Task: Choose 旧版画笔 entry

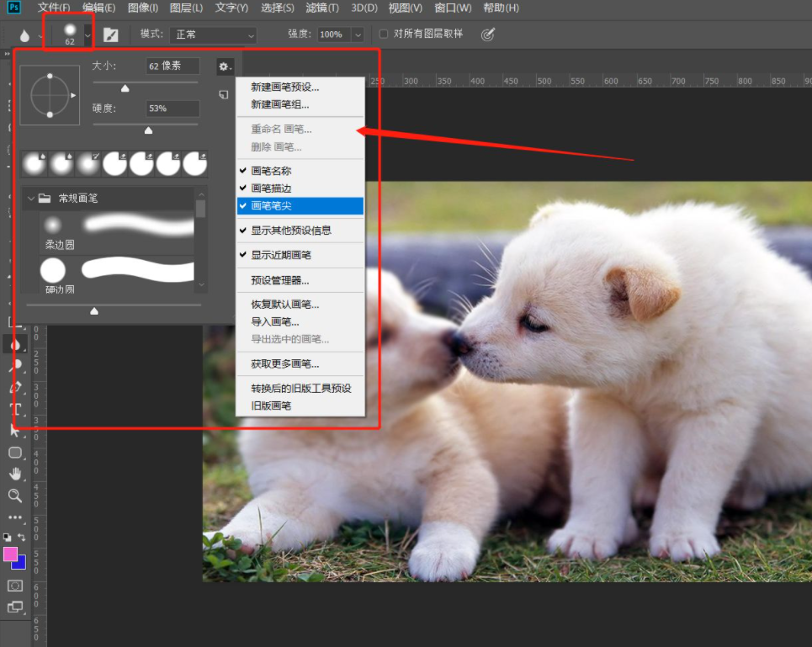Action: (300, 406)
